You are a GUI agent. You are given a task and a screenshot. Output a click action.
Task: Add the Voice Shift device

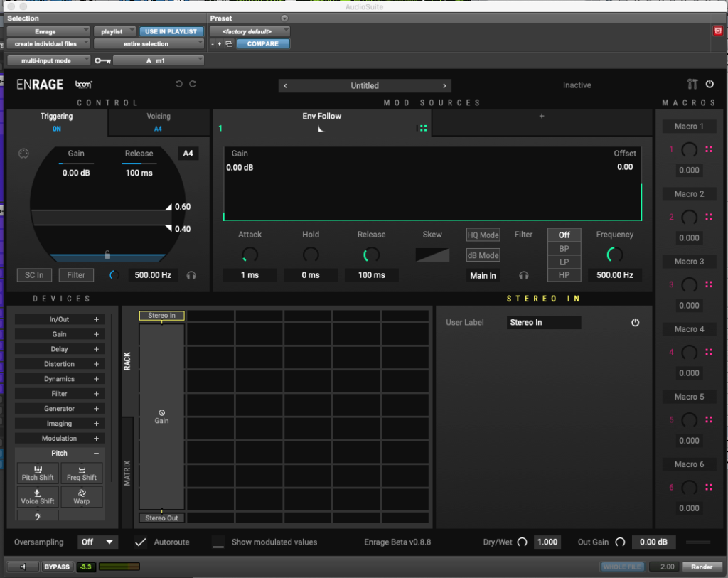pos(38,497)
